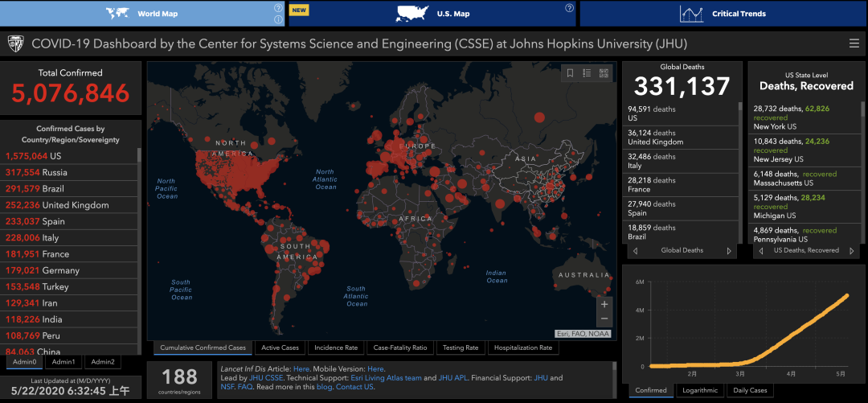
Task: Open the Critical Trends view
Action: click(x=723, y=14)
